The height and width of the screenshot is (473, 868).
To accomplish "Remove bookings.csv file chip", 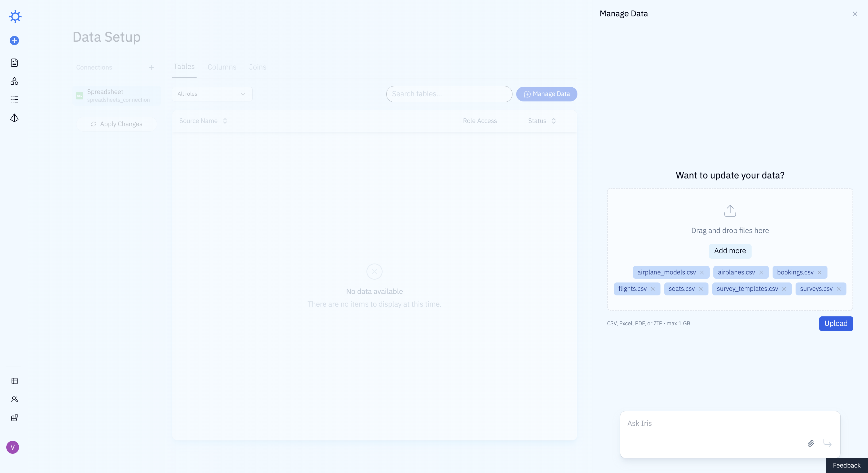I will tap(819, 272).
